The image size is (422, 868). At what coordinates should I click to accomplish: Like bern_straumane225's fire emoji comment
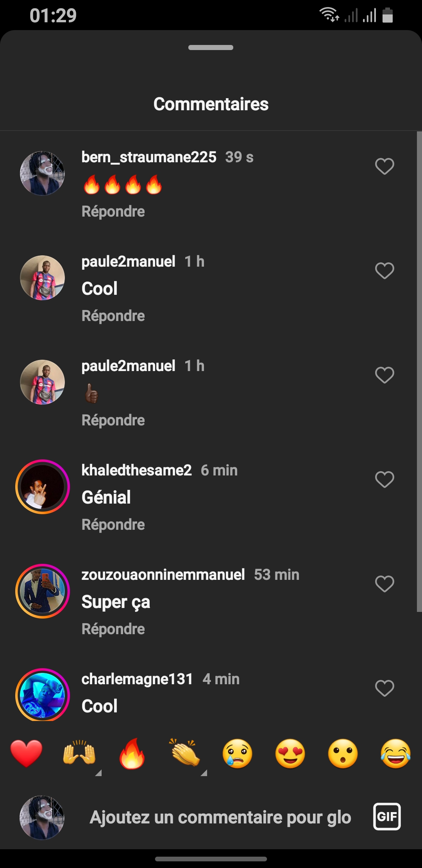coord(384,166)
